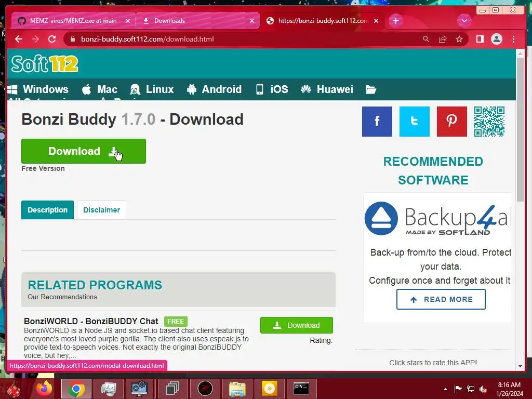This screenshot has width=532, height=399.
Task: Open a new tab with plus button
Action: [x=395, y=21]
